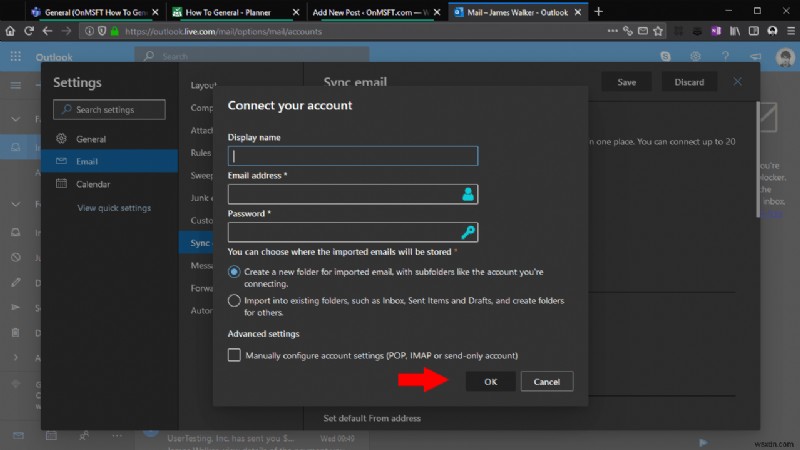Open the Mail module icon at bottom left
Screen dimensions: 800x450
pos(18,435)
